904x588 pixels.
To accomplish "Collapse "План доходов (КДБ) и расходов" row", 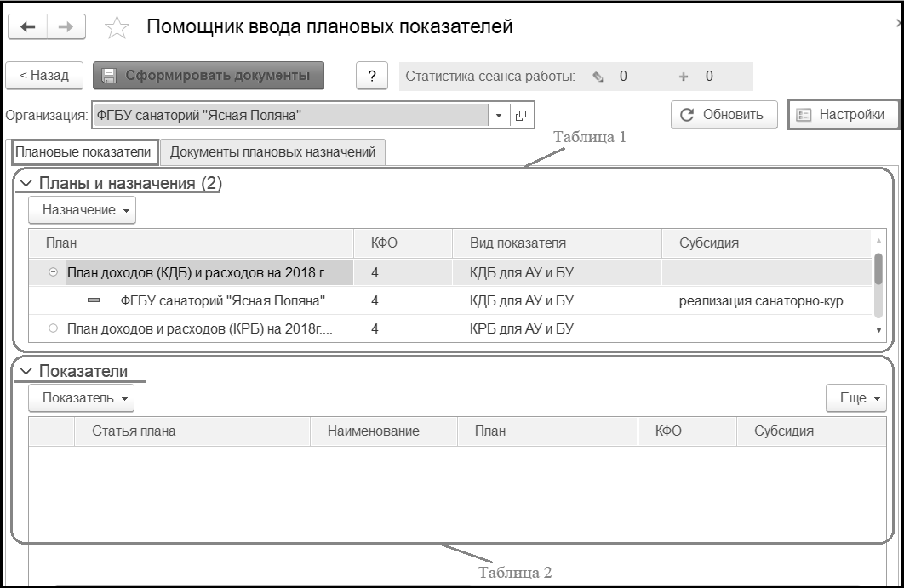I will pos(53,272).
